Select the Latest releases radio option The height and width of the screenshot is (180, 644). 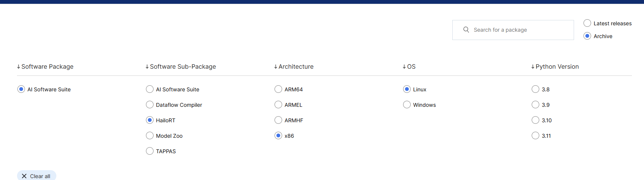pos(587,23)
